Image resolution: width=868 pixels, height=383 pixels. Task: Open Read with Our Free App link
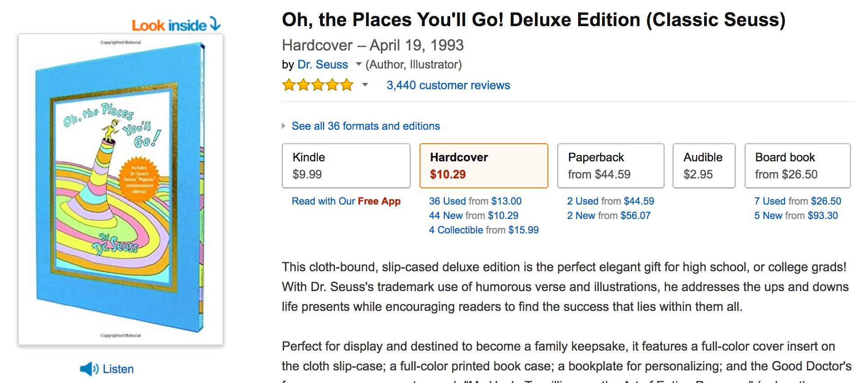[346, 201]
